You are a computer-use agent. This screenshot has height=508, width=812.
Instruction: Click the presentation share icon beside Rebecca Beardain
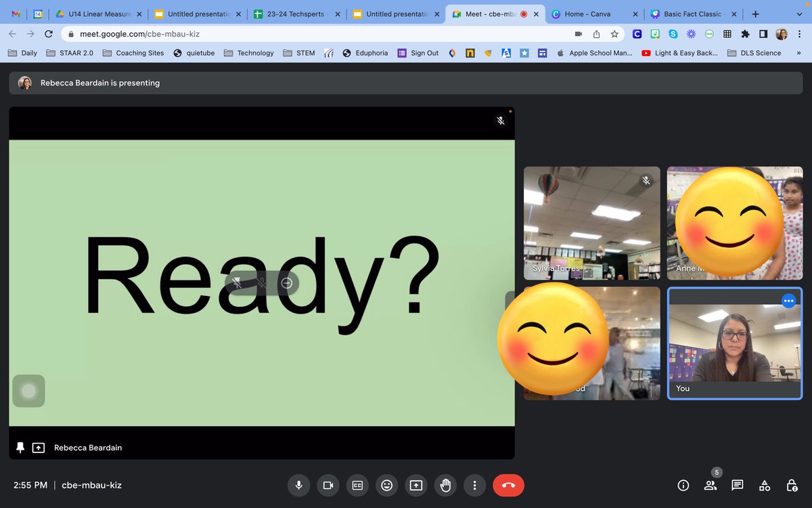coord(39,448)
